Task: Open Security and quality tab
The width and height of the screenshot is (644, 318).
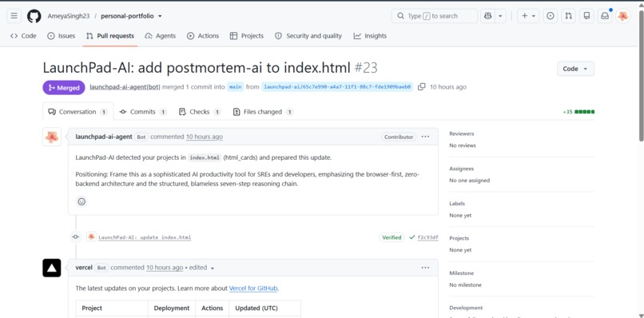Action: coord(308,36)
